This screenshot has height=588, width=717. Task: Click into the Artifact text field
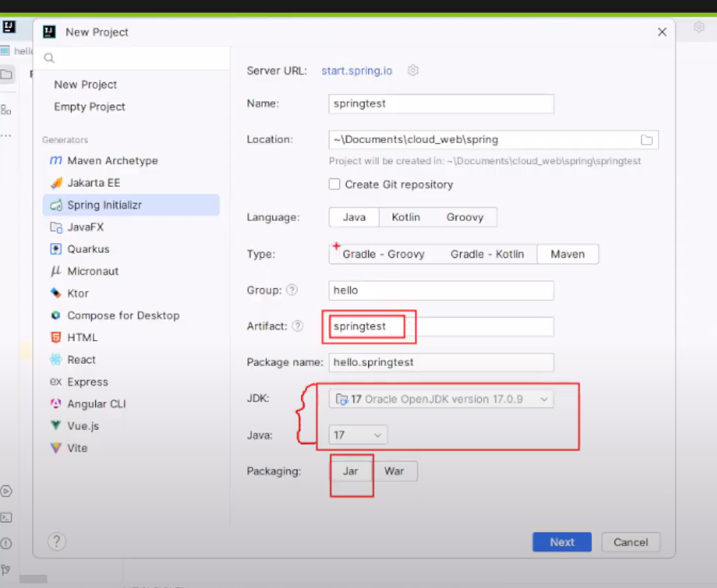coord(441,327)
